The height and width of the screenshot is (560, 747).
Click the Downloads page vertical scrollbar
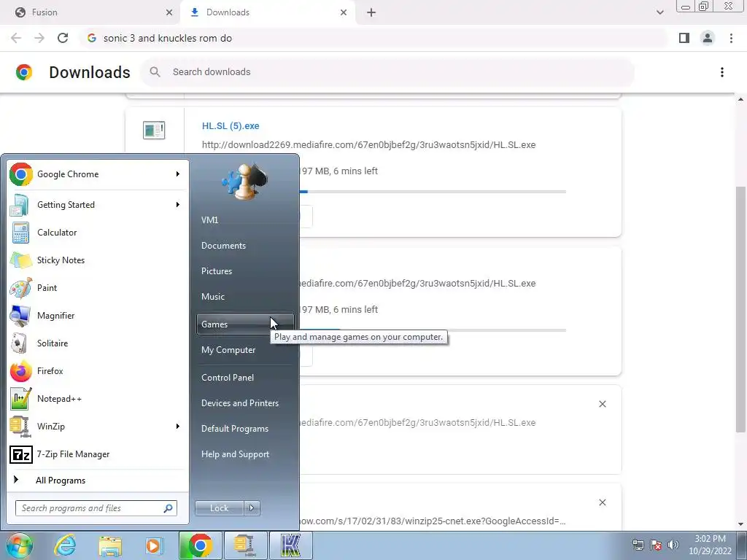(x=740, y=309)
